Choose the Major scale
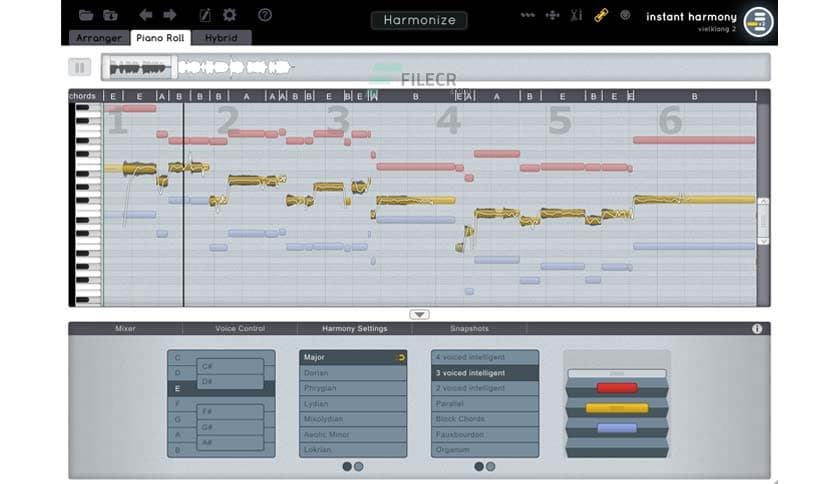The image size is (836, 484). [x=353, y=357]
